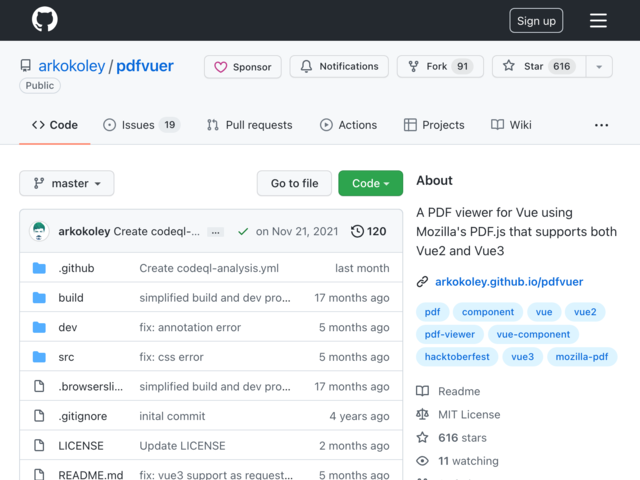Image resolution: width=640 pixels, height=480 pixels.
Task: Select the vue-component topic tag
Action: (533, 334)
